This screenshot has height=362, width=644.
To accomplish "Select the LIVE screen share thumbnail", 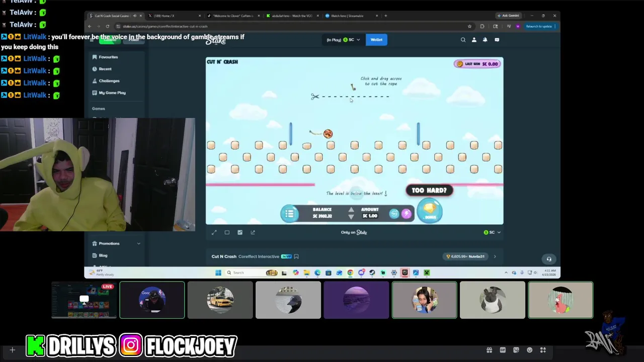I will coord(84,300).
